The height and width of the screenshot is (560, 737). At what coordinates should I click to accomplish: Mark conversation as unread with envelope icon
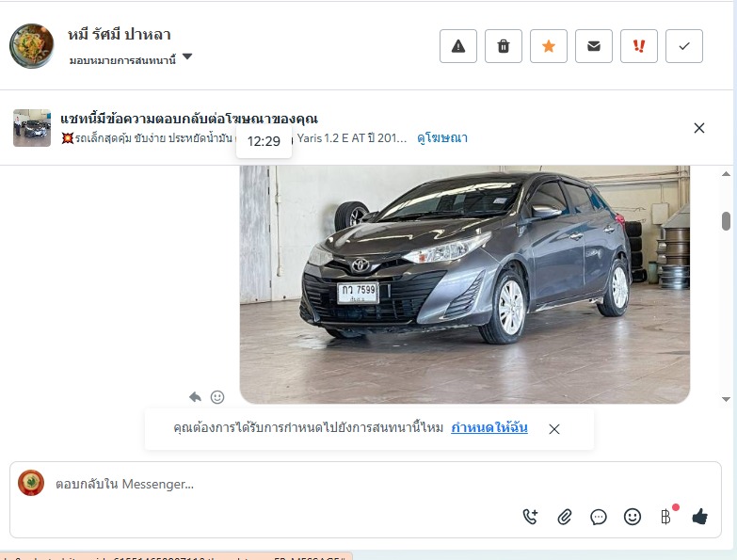(594, 46)
